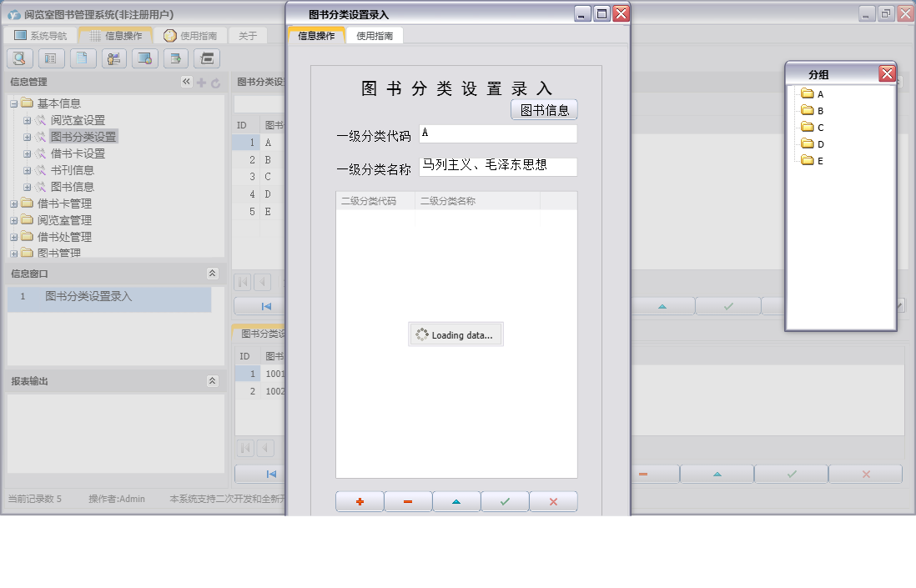The image size is (916, 588).
Task: Click the blank document toolbar icon
Action: [x=82, y=58]
